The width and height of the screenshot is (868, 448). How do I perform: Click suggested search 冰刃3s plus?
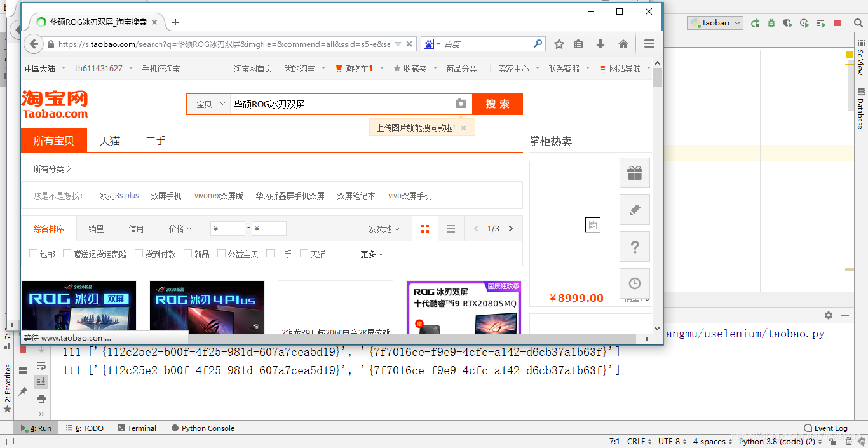pyautogui.click(x=119, y=196)
